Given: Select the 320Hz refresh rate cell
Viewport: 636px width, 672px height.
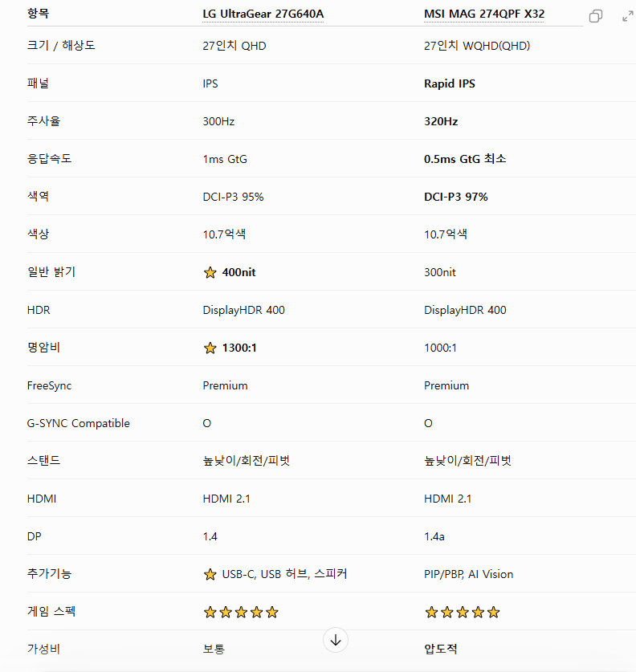Looking at the screenshot, I should [x=441, y=121].
